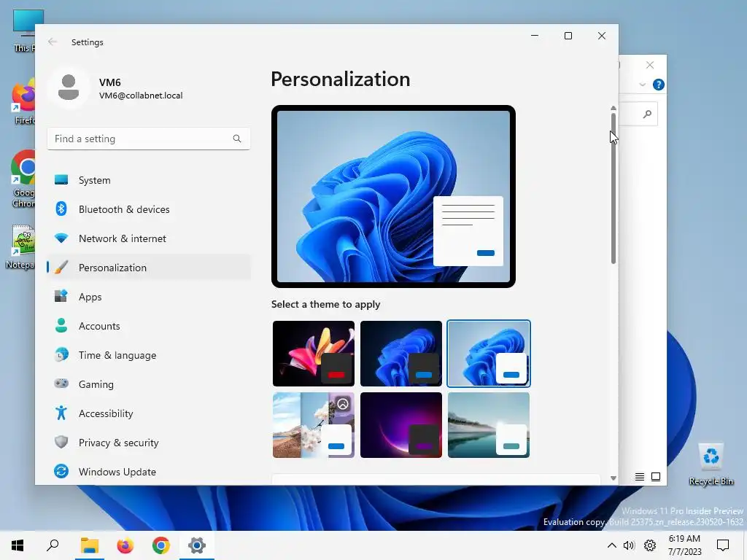This screenshot has width=747, height=560.
Task: Click the Settings scrollbar up arrow
Action: [613, 109]
